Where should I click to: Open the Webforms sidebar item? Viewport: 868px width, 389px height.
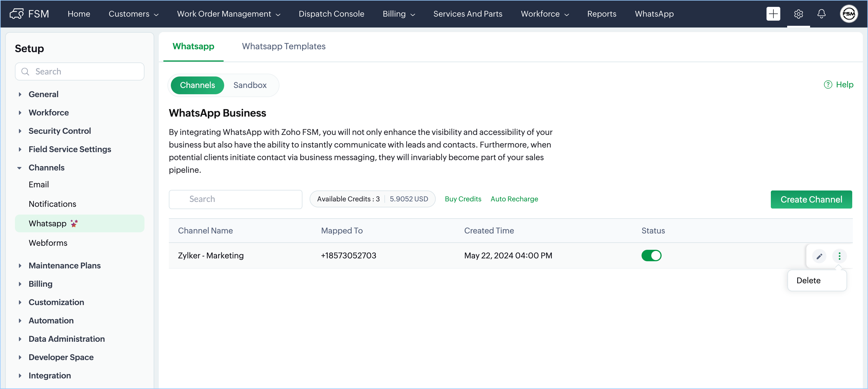[x=48, y=243]
